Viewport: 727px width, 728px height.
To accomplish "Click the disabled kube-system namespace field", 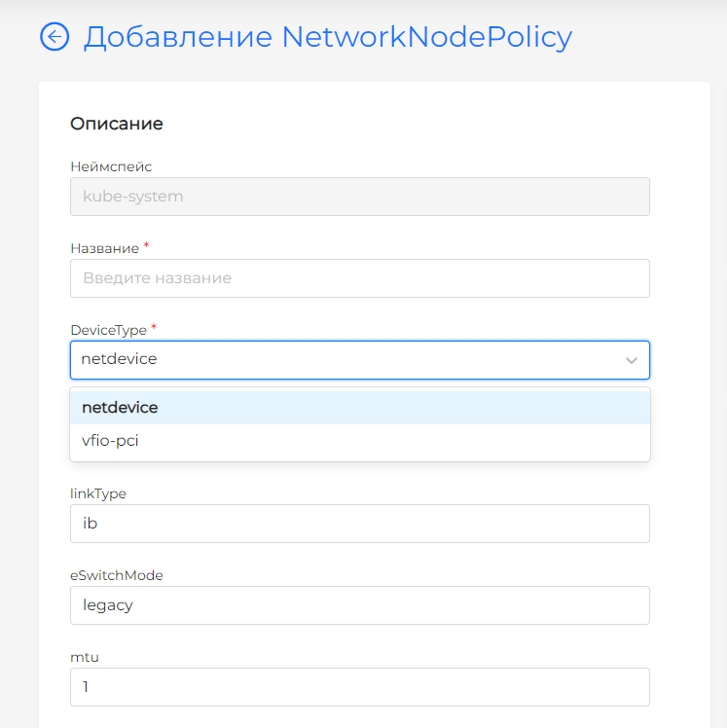I will (x=359, y=197).
